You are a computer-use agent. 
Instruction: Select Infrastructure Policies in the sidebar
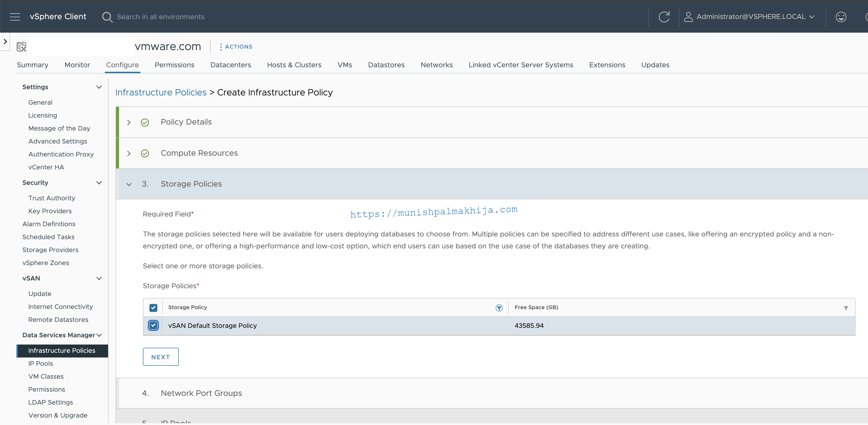point(62,351)
